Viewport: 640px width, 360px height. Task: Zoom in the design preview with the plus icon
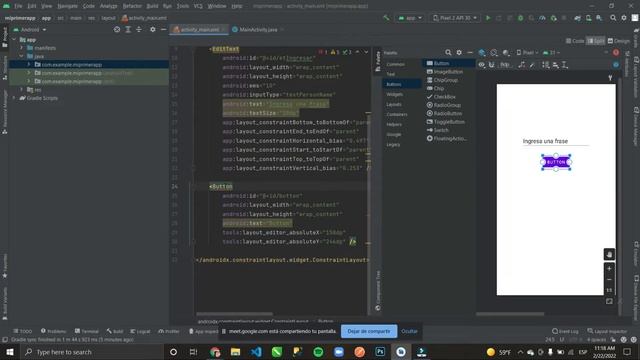click(x=609, y=269)
